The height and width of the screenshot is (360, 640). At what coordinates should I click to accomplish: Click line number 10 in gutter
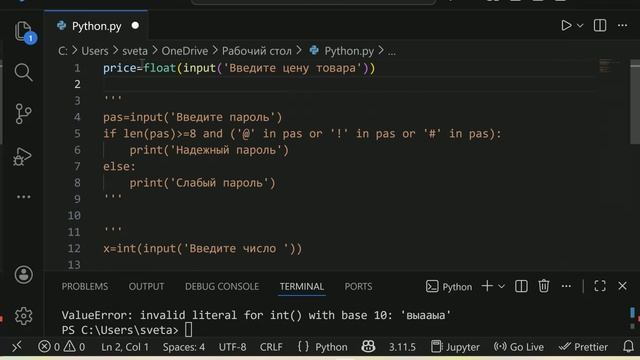tap(74, 216)
